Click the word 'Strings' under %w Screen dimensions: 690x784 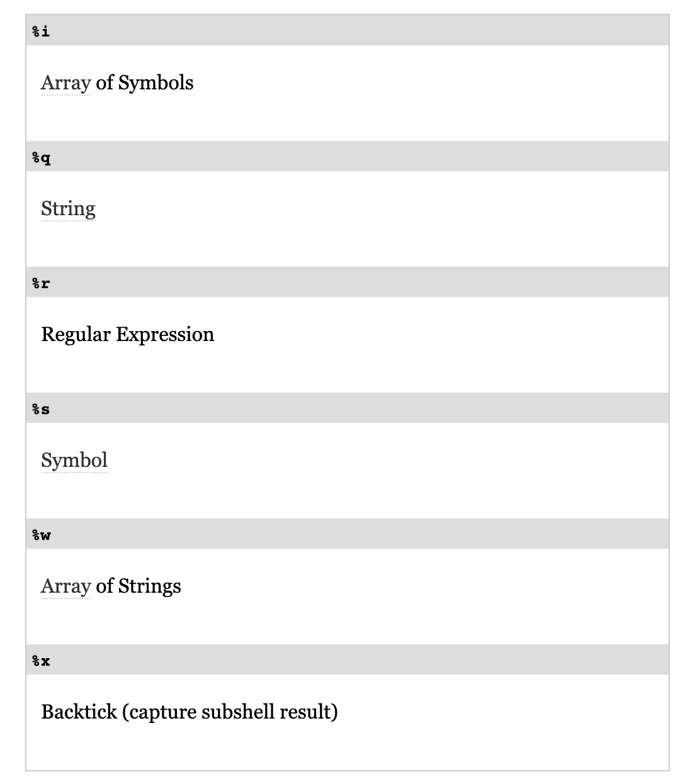point(150,586)
